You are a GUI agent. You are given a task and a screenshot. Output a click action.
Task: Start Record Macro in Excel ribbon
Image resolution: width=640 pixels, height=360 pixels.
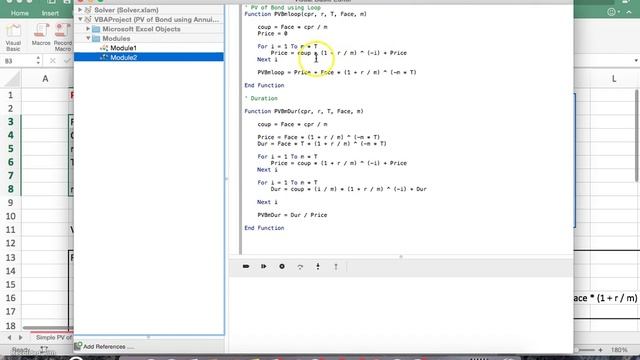(x=63, y=38)
